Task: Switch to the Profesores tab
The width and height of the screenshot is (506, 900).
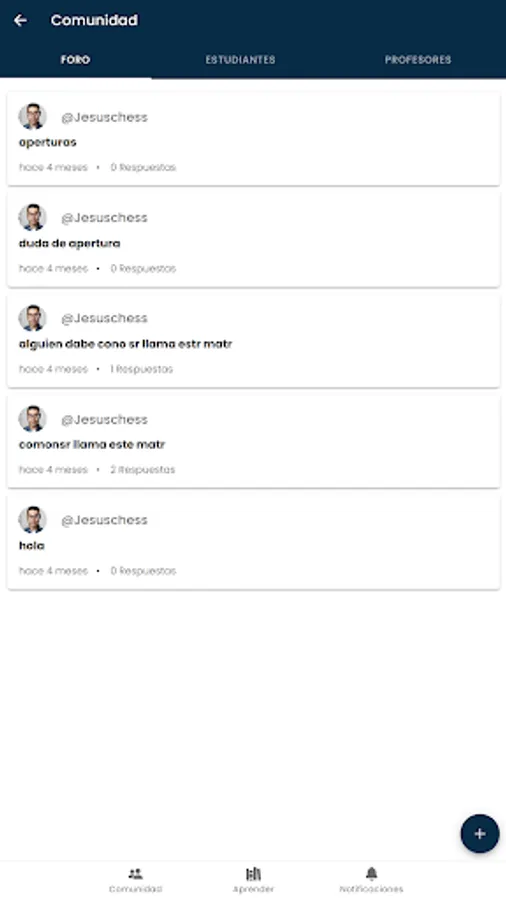Action: 418,60
